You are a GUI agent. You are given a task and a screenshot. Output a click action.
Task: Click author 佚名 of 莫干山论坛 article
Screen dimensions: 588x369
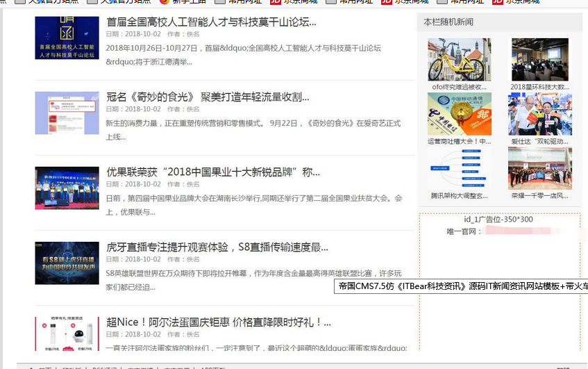pos(183,34)
